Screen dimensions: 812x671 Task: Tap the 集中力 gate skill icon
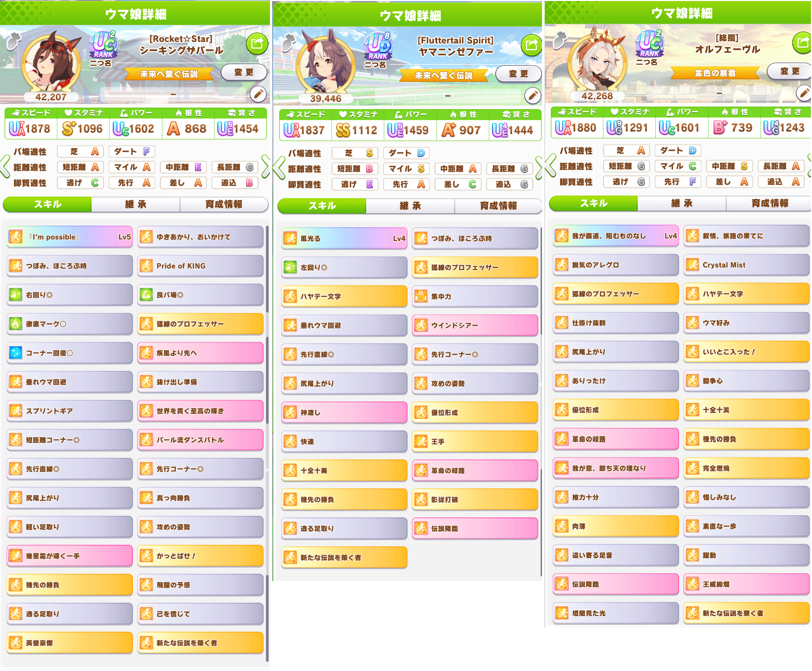click(x=421, y=296)
